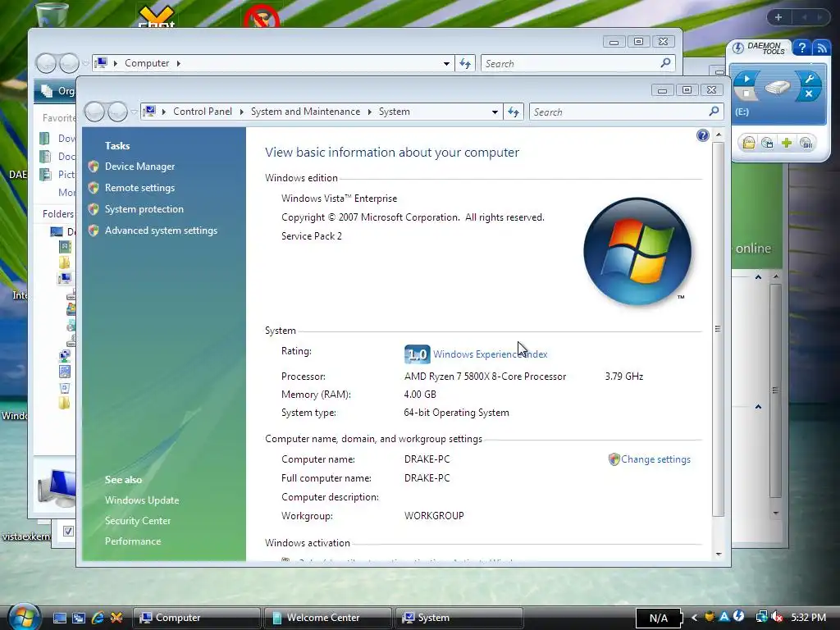
Task: Click DAEMON Tools remove drive X button
Action: tap(809, 94)
